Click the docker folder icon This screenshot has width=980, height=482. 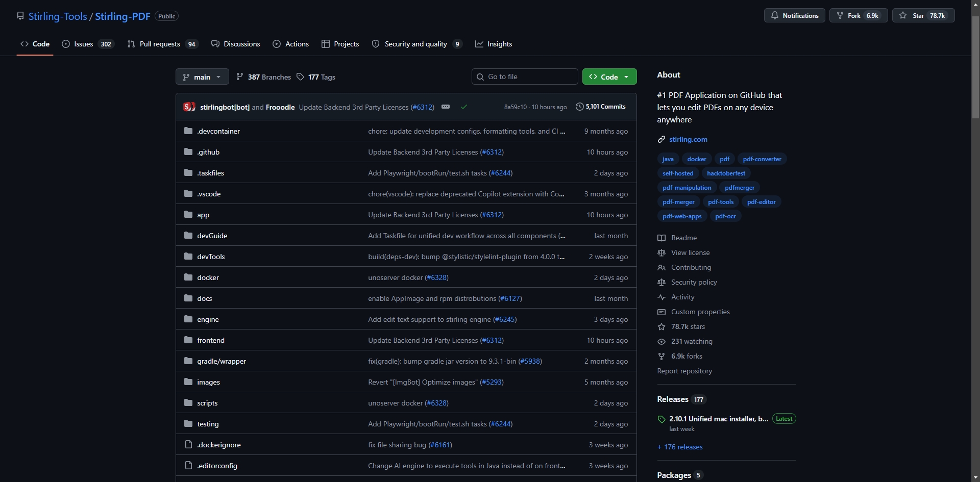point(188,277)
